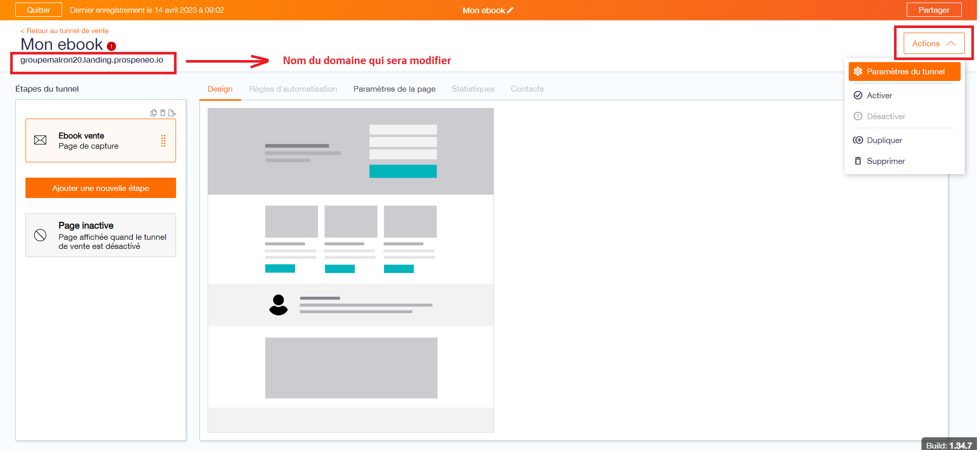This screenshot has height=450, width=980.
Task: Open the Contacts tab
Action: [x=527, y=89]
